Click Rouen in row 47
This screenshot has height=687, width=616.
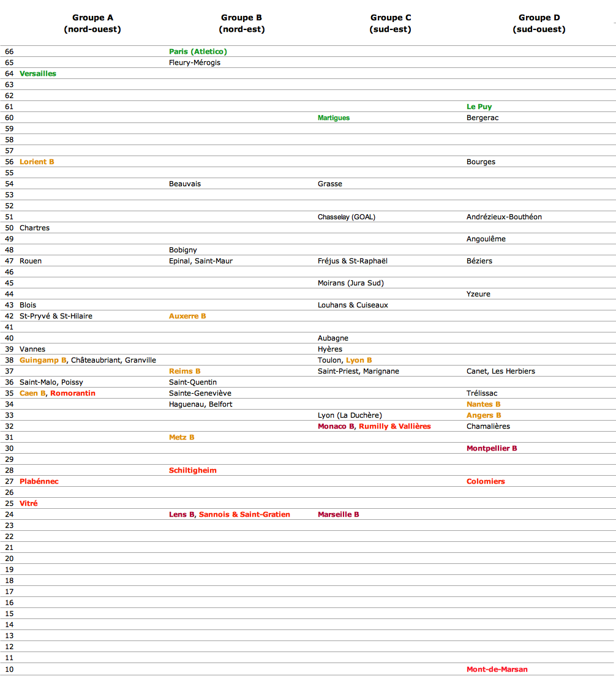pyautogui.click(x=30, y=261)
